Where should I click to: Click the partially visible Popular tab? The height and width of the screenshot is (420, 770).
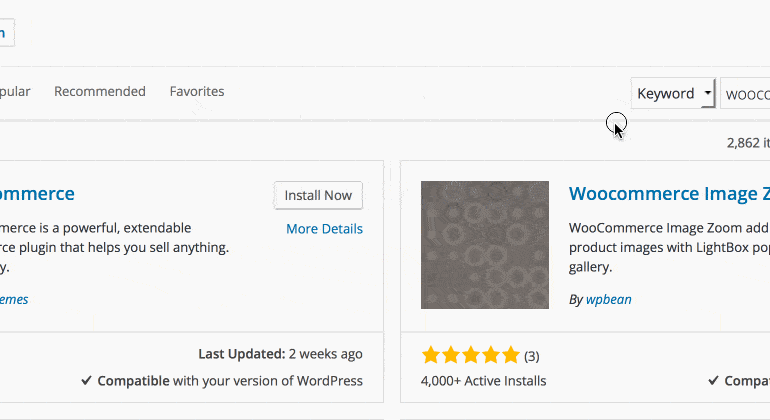coord(15,91)
